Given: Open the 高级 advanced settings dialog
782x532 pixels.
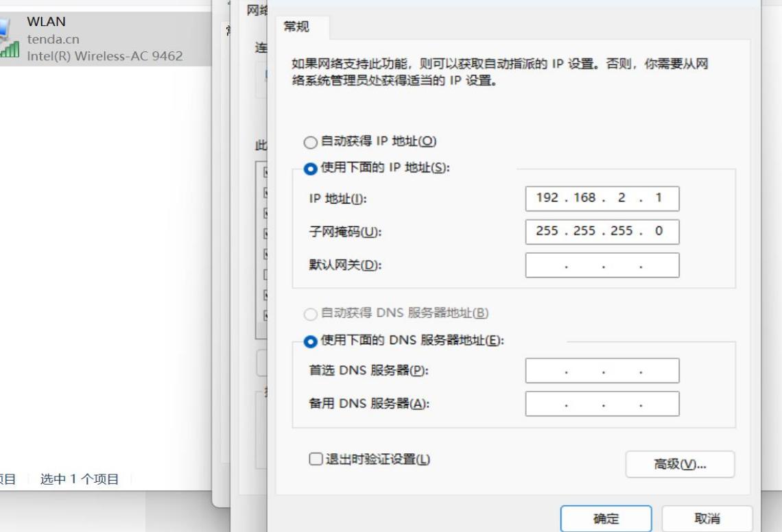Looking at the screenshot, I should point(680,463).
